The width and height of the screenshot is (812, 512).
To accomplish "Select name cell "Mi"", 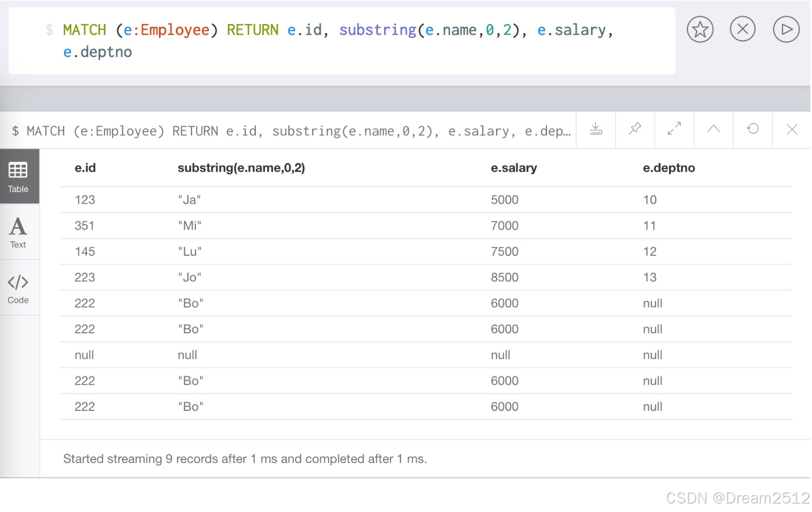I will 189,226.
